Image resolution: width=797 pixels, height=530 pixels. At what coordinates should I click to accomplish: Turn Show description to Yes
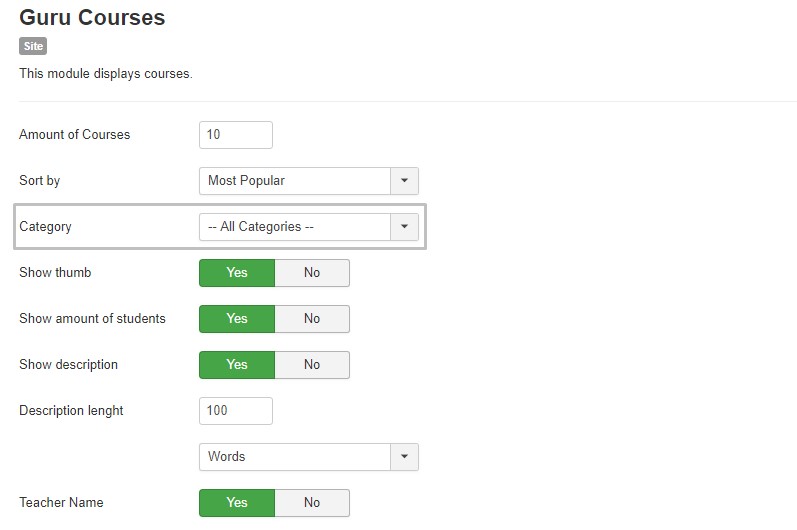point(237,365)
